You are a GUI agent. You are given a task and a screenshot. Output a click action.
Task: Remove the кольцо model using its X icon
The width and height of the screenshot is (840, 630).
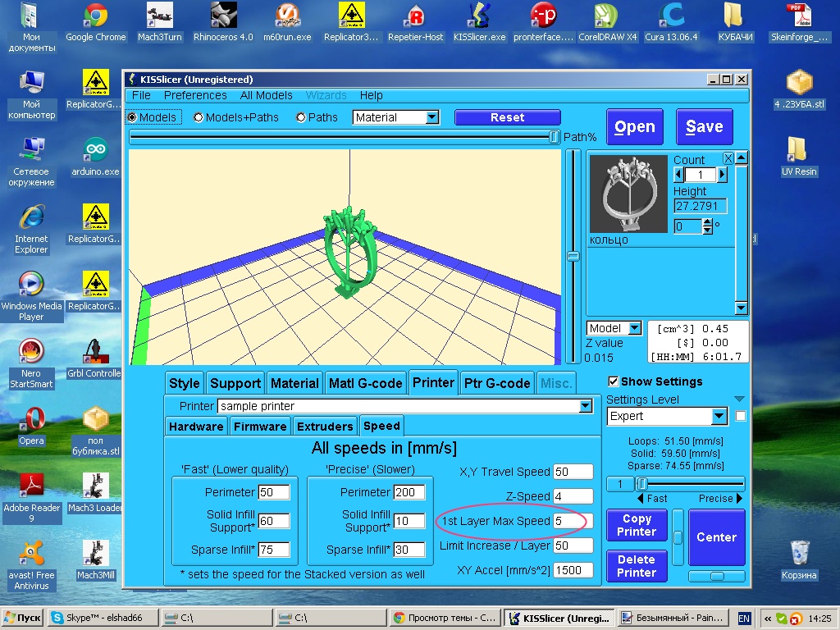pos(728,158)
